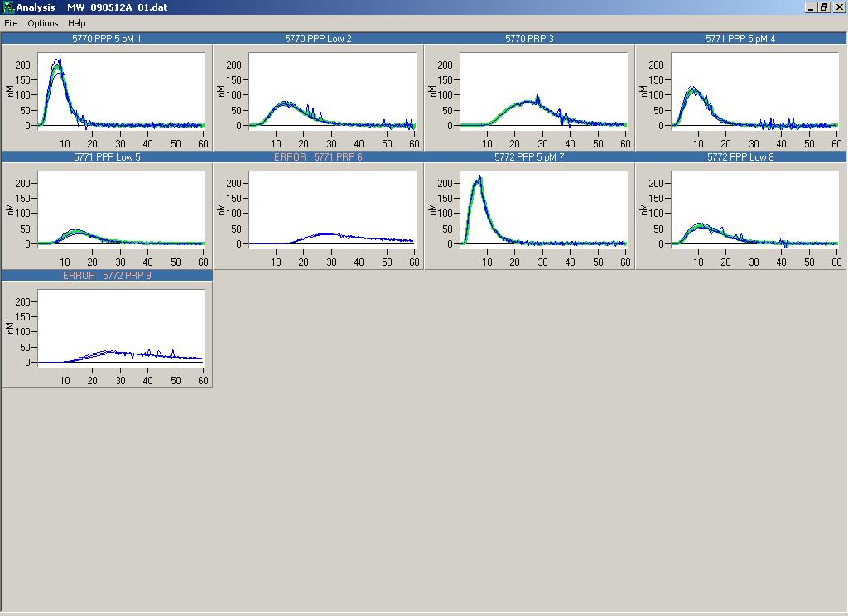Click the 5770 PRP 3 graph area
The image size is (848, 616).
point(543,91)
